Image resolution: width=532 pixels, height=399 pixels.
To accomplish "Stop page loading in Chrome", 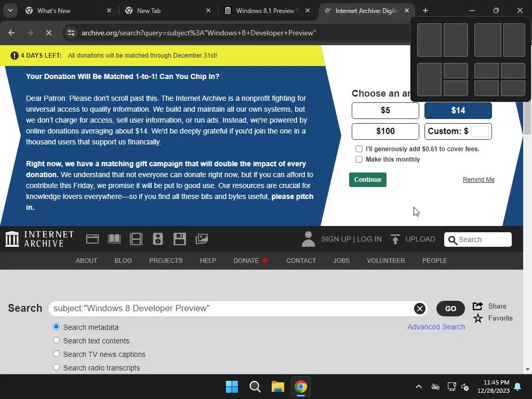I will [48, 33].
